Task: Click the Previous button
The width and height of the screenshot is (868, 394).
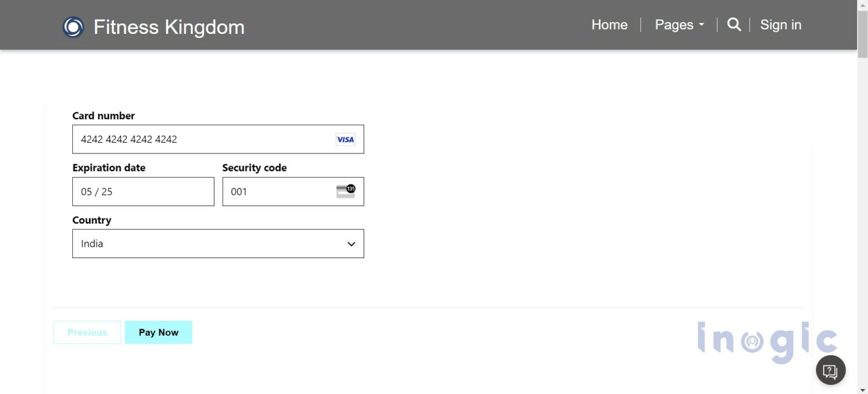Action: [86, 332]
